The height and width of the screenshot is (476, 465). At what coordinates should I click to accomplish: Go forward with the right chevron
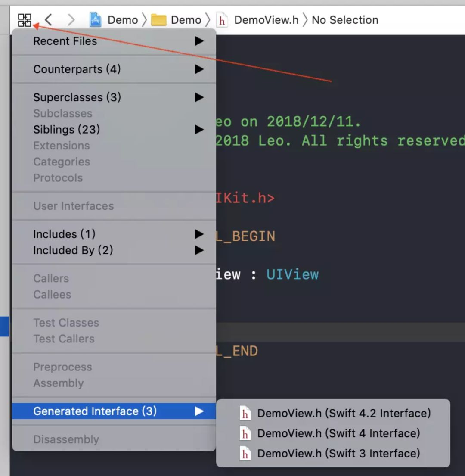71,20
